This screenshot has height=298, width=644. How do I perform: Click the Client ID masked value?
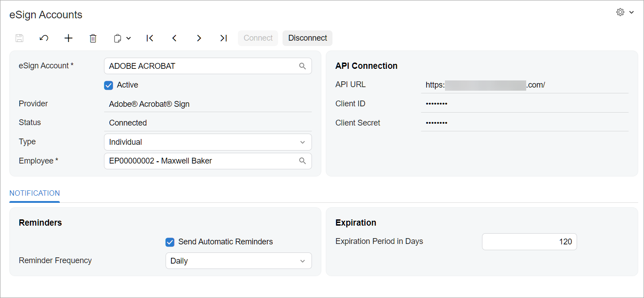(x=436, y=104)
